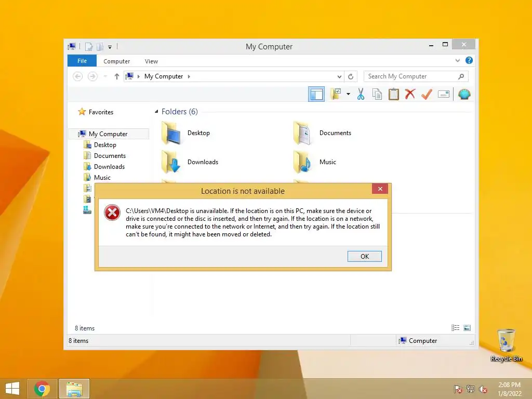The width and height of the screenshot is (532, 399).
Task: Click the network tray icon
Action: point(471,389)
